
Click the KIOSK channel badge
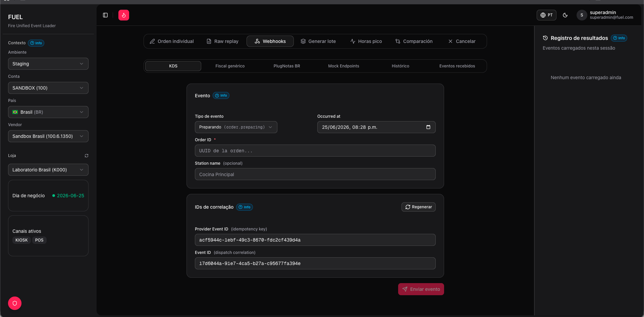(21, 240)
